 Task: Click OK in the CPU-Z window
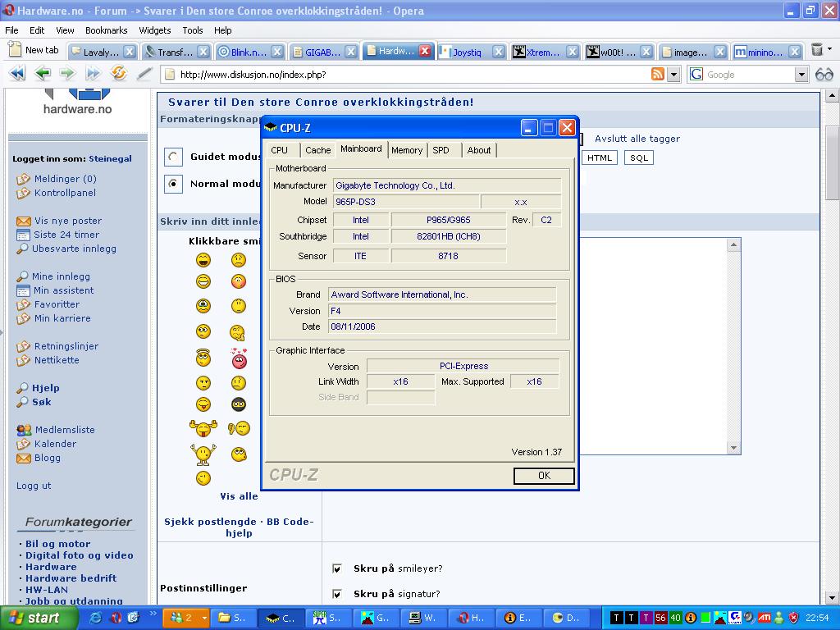(x=544, y=475)
